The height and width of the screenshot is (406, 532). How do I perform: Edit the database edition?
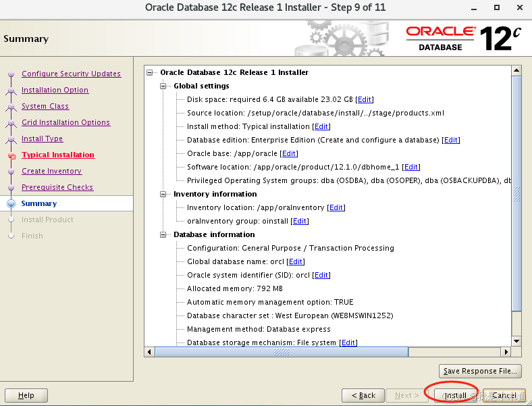(x=451, y=140)
